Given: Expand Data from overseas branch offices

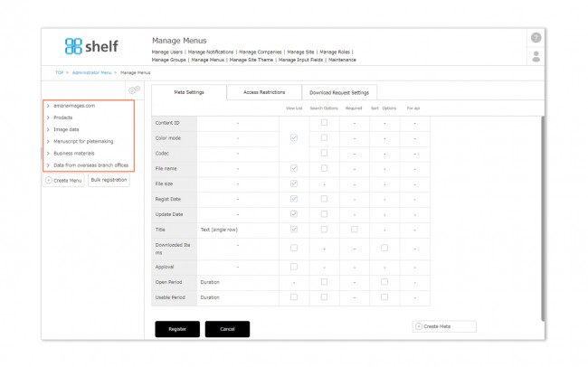Looking at the screenshot, I should (48, 165).
